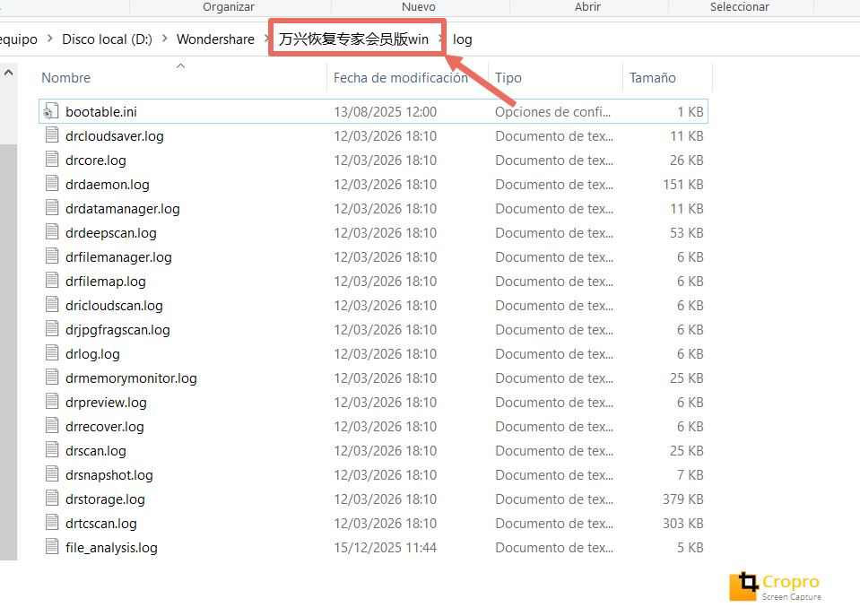Click the 151 KB size cell
The image size is (860, 616).
[682, 185]
